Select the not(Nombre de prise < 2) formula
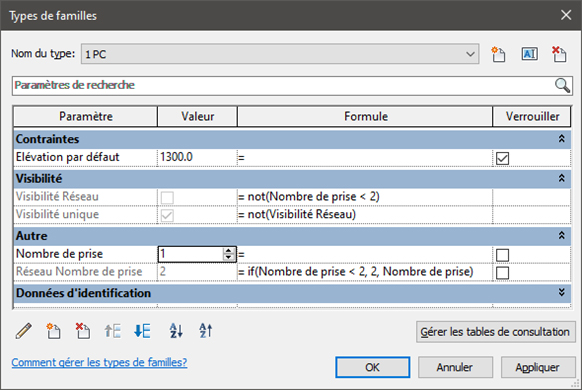 pyautogui.click(x=365, y=197)
